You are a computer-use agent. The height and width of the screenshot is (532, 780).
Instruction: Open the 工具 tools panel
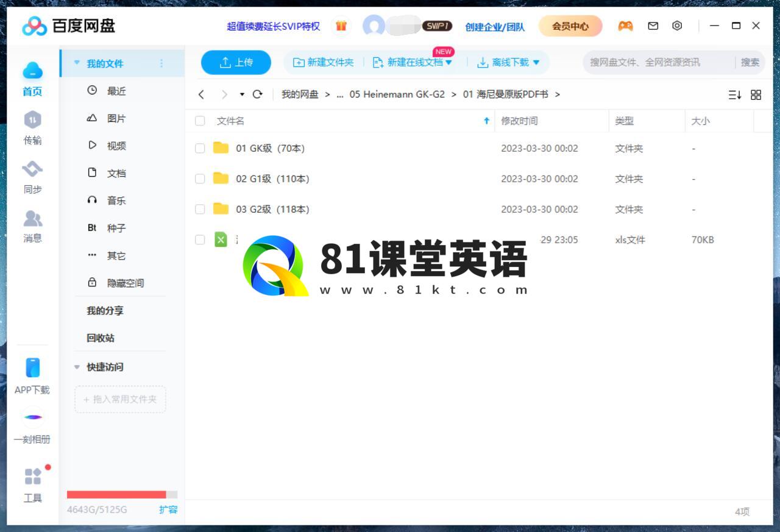[32, 485]
